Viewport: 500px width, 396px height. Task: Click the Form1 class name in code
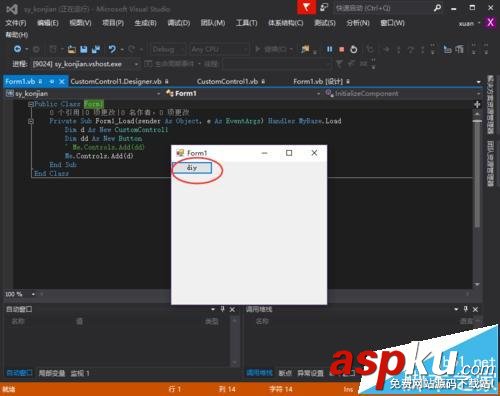tap(94, 104)
